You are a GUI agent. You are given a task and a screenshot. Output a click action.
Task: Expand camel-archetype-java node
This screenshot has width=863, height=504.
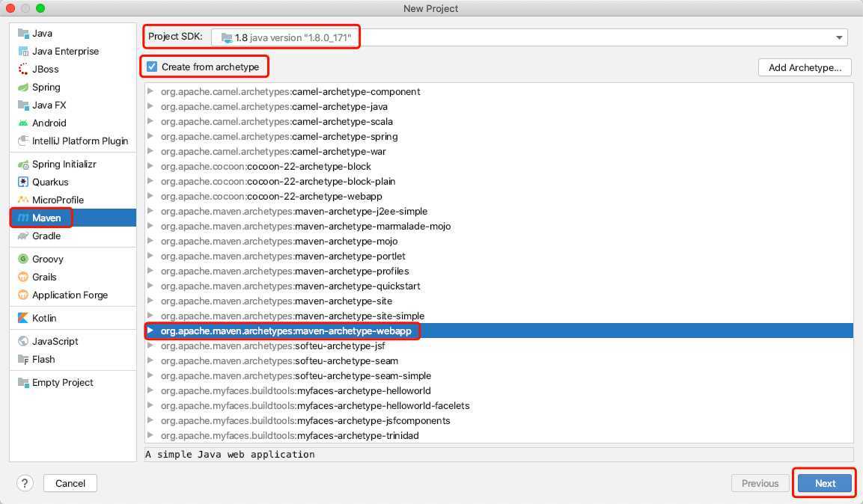tap(150, 106)
